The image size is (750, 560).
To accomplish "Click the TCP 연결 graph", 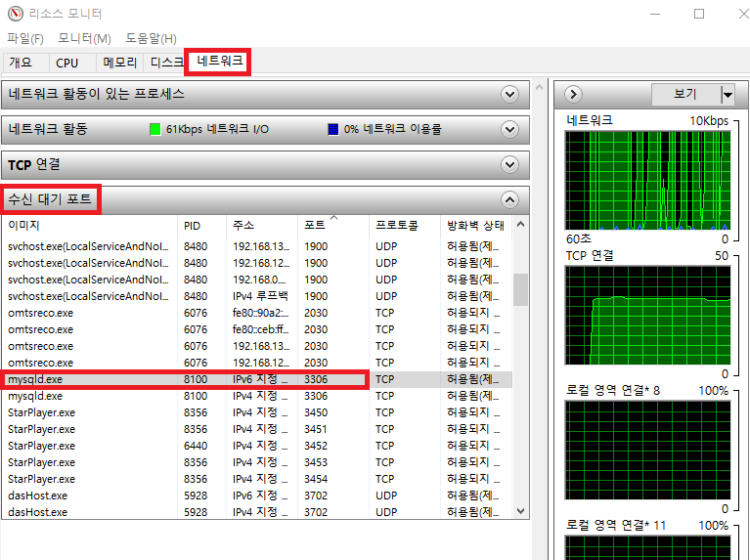I will click(x=648, y=316).
